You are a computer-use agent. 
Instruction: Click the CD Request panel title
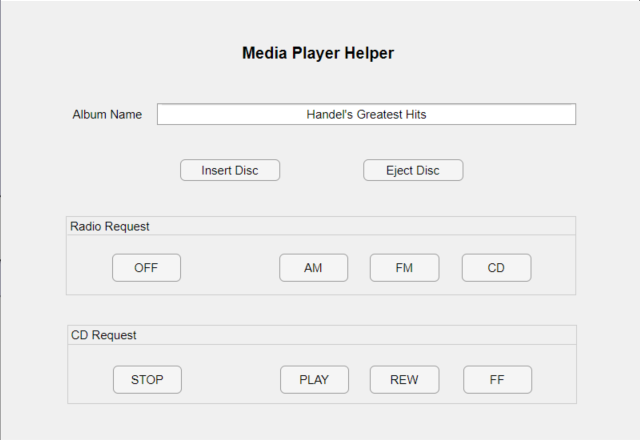pyautogui.click(x=104, y=335)
